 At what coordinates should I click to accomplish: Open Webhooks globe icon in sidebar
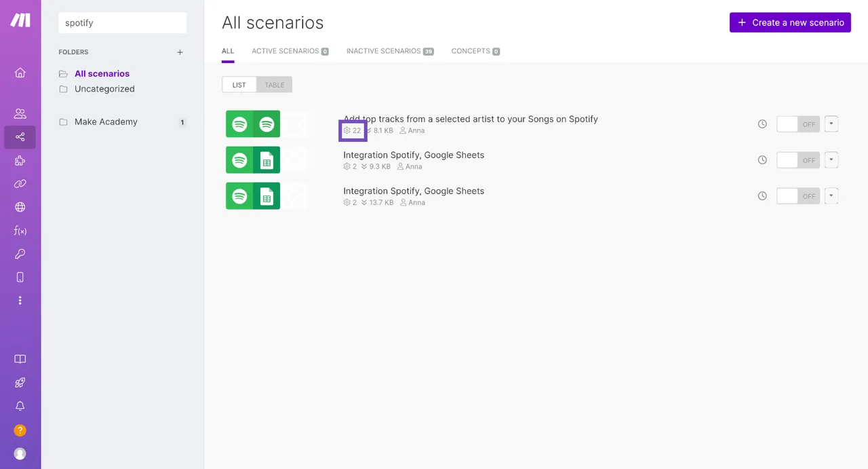click(20, 207)
